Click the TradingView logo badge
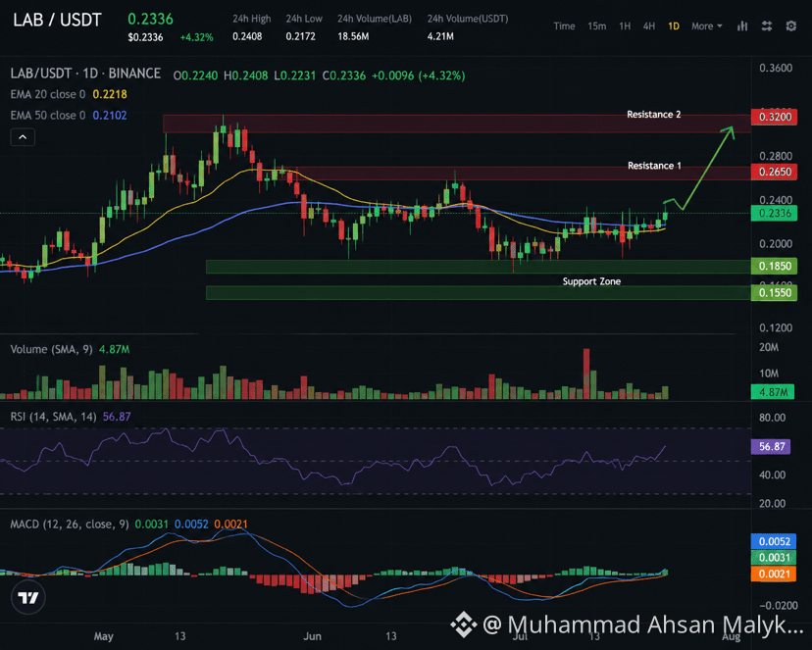 point(28,598)
